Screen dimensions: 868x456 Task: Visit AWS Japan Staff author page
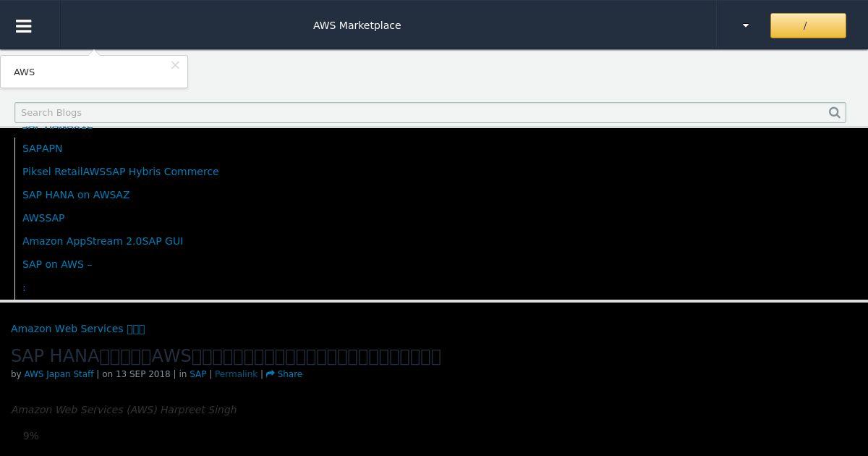point(59,374)
